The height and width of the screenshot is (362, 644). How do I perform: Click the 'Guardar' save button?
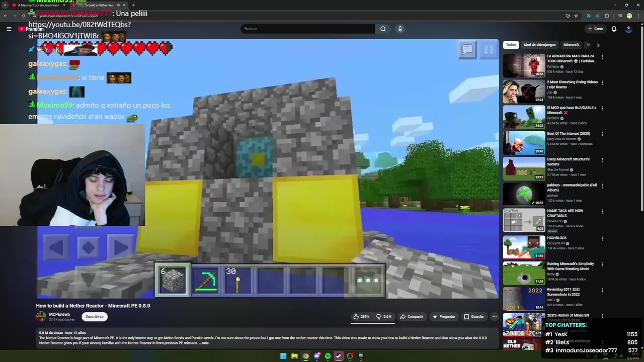pyautogui.click(x=474, y=317)
